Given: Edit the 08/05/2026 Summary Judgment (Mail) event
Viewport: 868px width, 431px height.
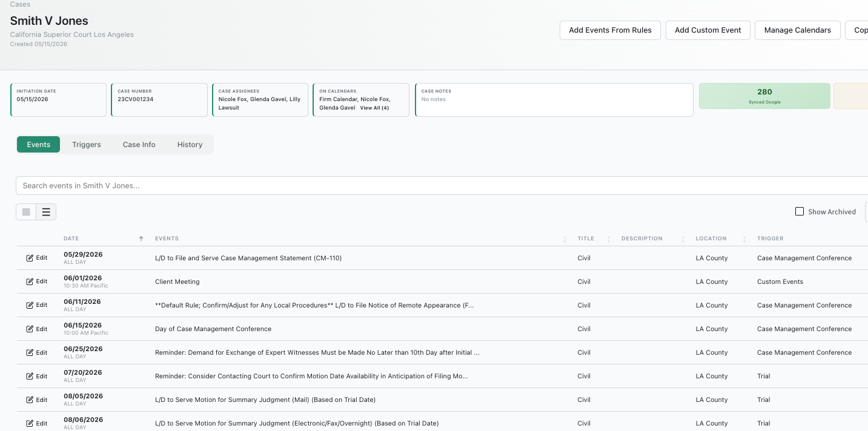Looking at the screenshot, I should coord(36,400).
